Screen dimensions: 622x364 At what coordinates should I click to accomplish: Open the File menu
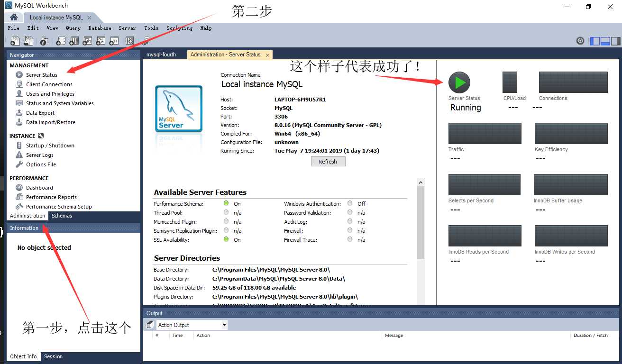coord(14,28)
